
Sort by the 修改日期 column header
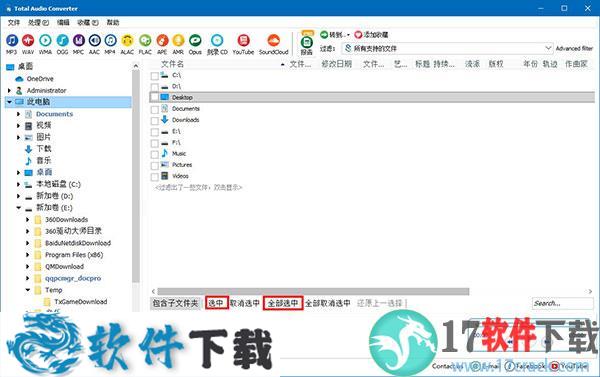coord(336,64)
